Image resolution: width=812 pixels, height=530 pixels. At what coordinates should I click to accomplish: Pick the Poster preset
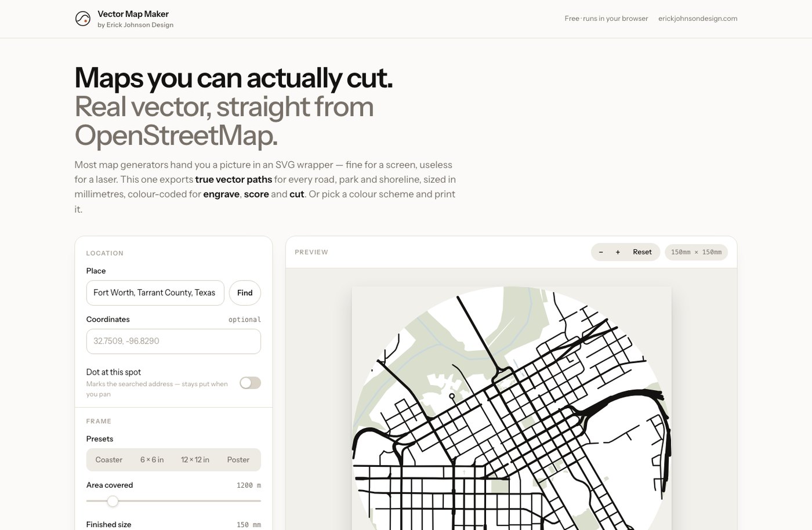pyautogui.click(x=238, y=460)
